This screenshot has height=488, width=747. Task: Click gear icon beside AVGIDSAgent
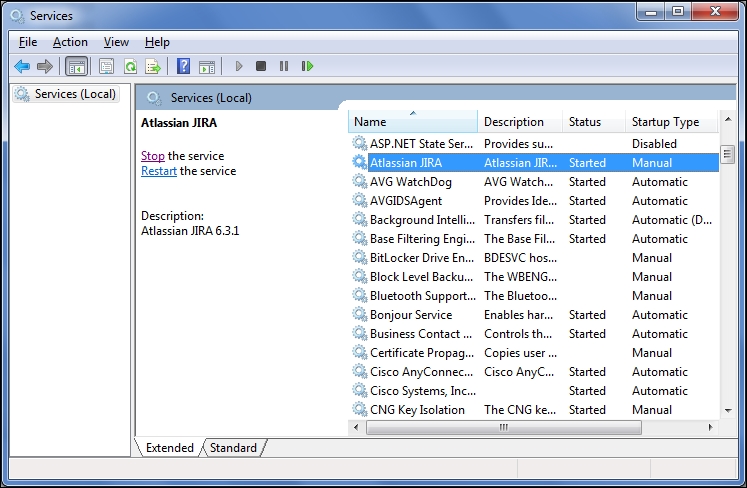click(x=359, y=200)
